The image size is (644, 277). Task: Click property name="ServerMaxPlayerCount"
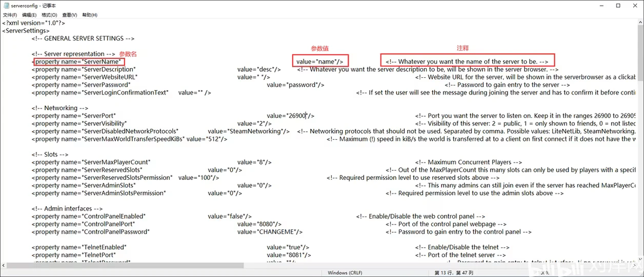point(91,162)
